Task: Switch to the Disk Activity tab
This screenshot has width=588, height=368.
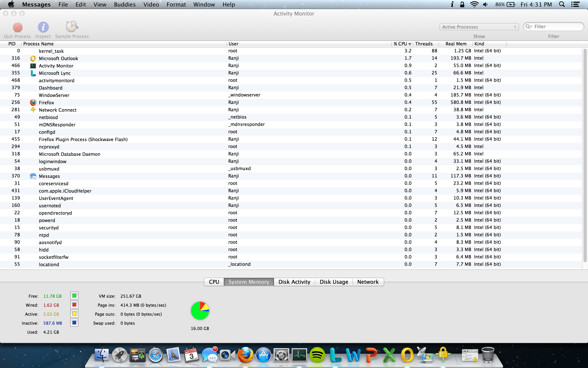Action: click(294, 282)
